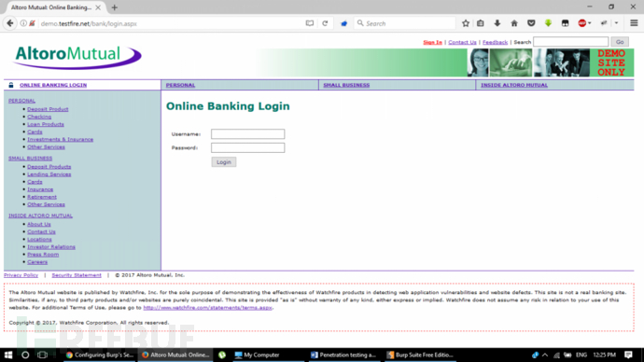This screenshot has width=644, height=362.
Task: Show hidden system tray icons chevron
Action: click(545, 355)
